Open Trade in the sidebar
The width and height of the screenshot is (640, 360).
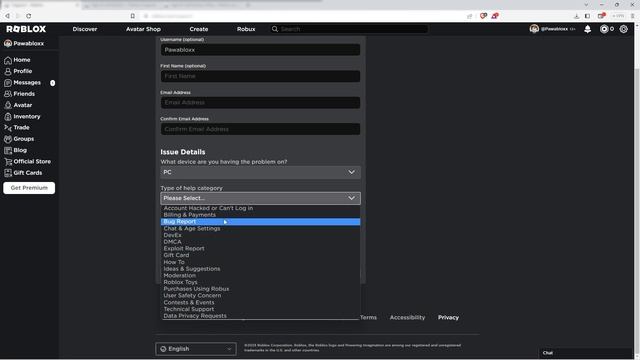pos(21,127)
